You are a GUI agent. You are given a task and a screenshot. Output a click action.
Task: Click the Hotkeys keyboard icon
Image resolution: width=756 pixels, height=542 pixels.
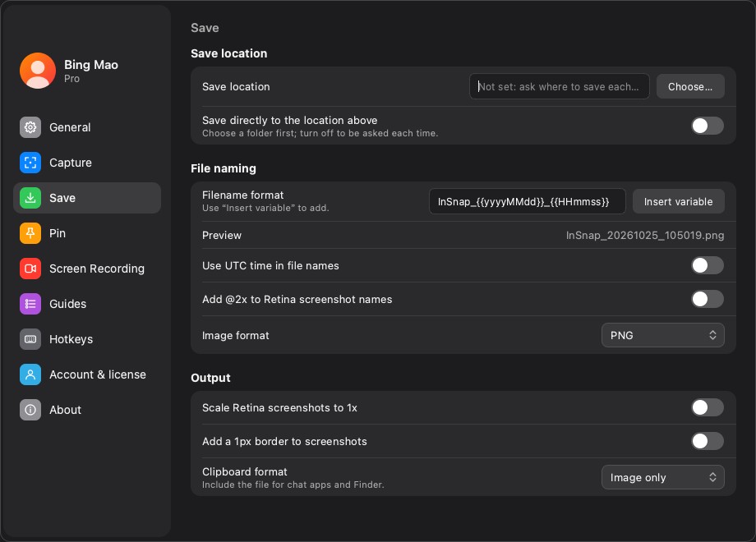point(30,339)
